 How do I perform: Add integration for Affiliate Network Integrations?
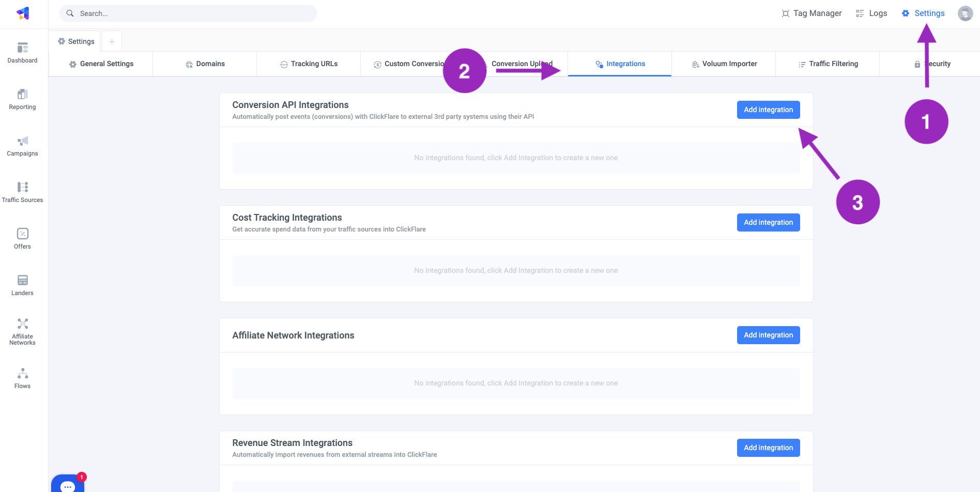[x=768, y=335]
